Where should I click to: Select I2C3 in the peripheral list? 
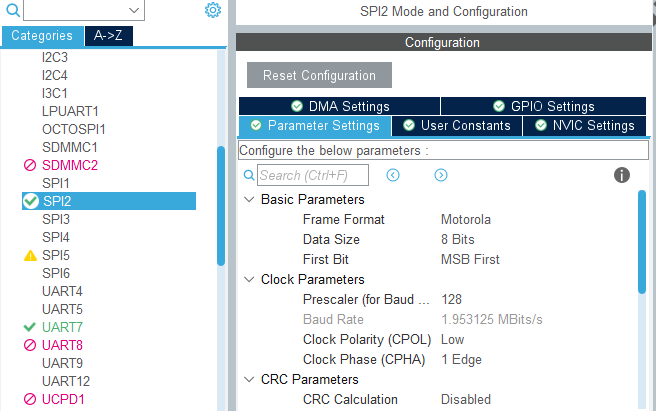55,57
